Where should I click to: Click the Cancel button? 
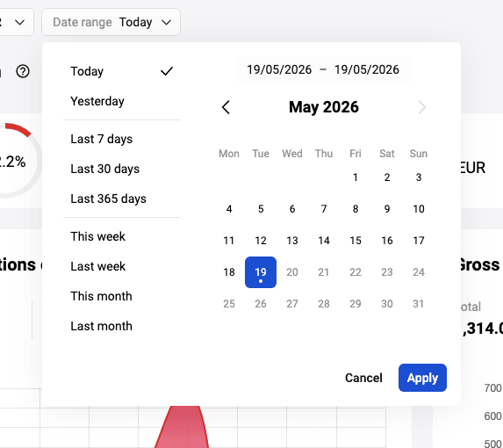pos(363,378)
